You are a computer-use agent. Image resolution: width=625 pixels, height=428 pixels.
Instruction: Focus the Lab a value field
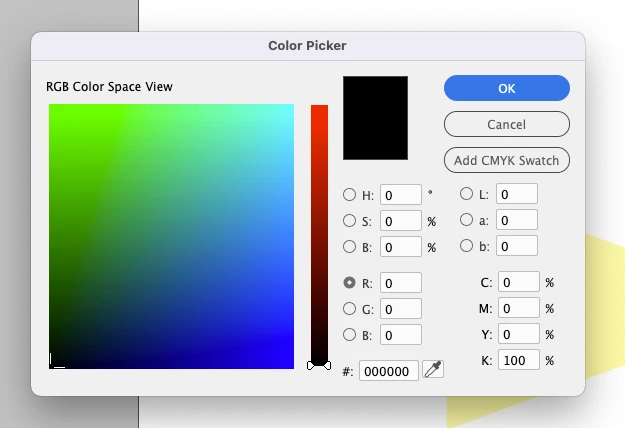517,220
